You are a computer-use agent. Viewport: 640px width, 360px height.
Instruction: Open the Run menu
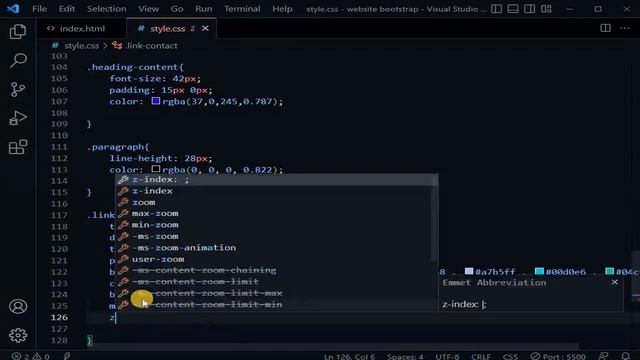click(x=203, y=9)
